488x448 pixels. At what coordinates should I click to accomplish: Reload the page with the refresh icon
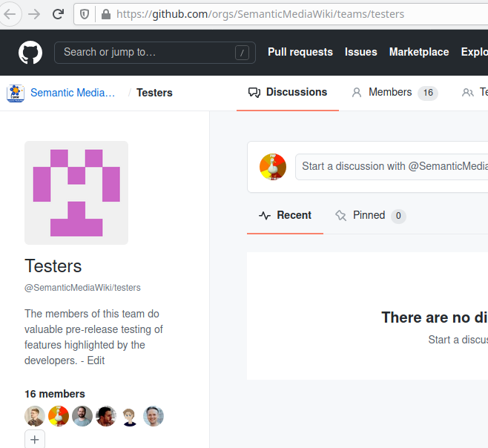tap(58, 14)
